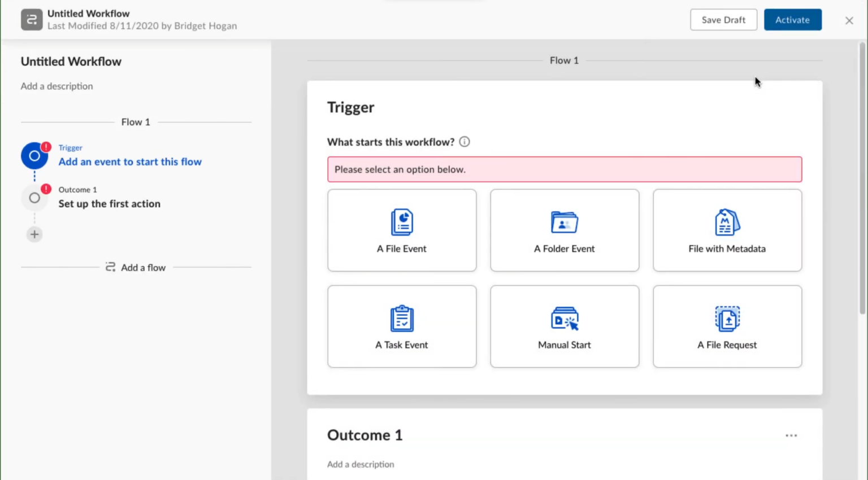
Task: Click Set up the first action link
Action: tap(109, 204)
